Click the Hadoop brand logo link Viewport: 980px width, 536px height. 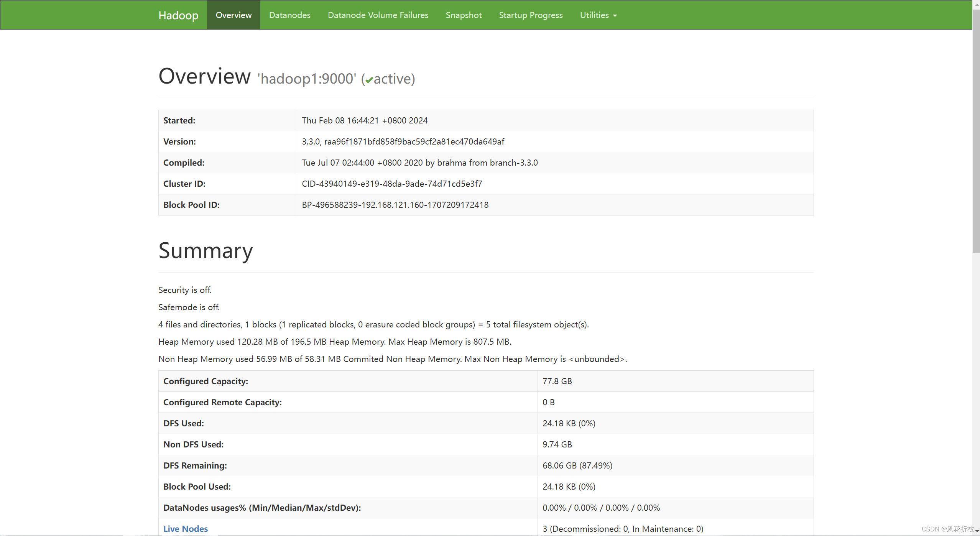(178, 15)
